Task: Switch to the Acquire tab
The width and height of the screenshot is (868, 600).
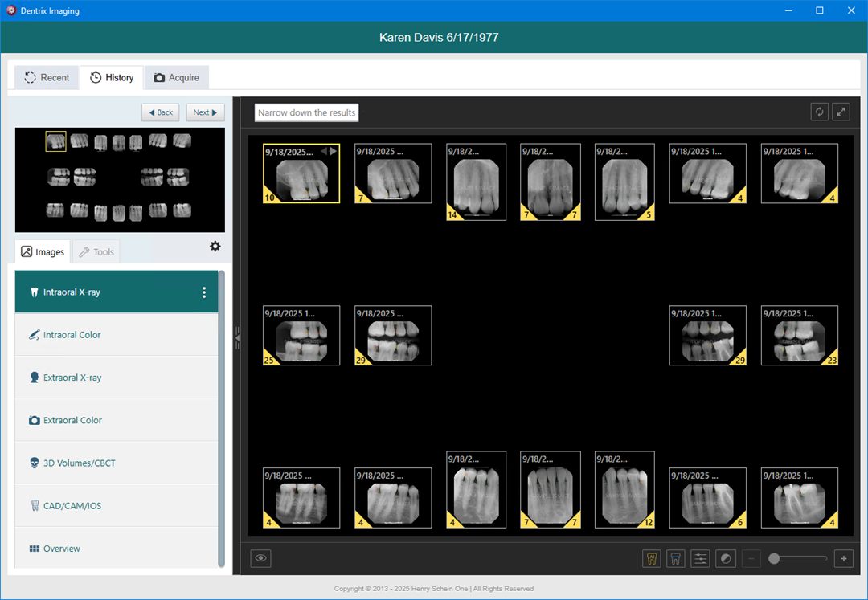Action: click(176, 77)
